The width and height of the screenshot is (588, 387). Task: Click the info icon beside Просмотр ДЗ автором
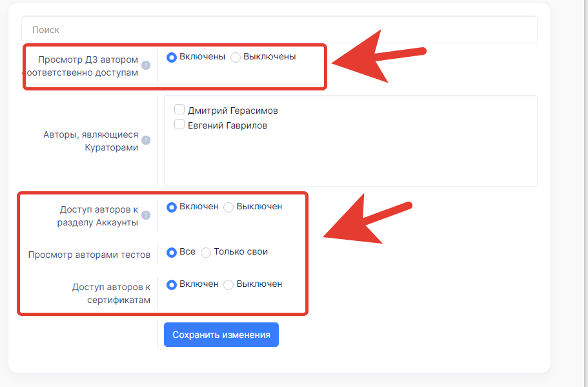[x=146, y=65]
